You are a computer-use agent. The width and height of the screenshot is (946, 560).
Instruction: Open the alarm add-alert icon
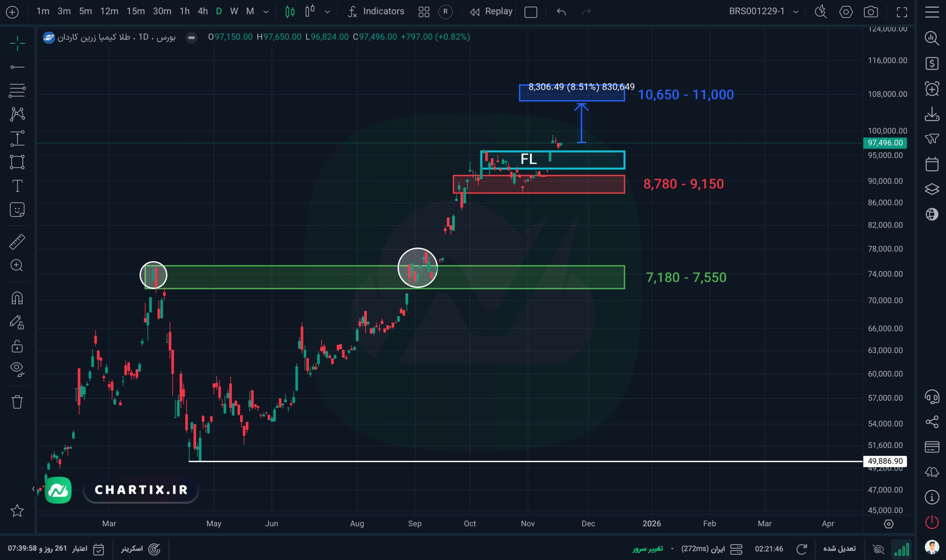click(932, 89)
